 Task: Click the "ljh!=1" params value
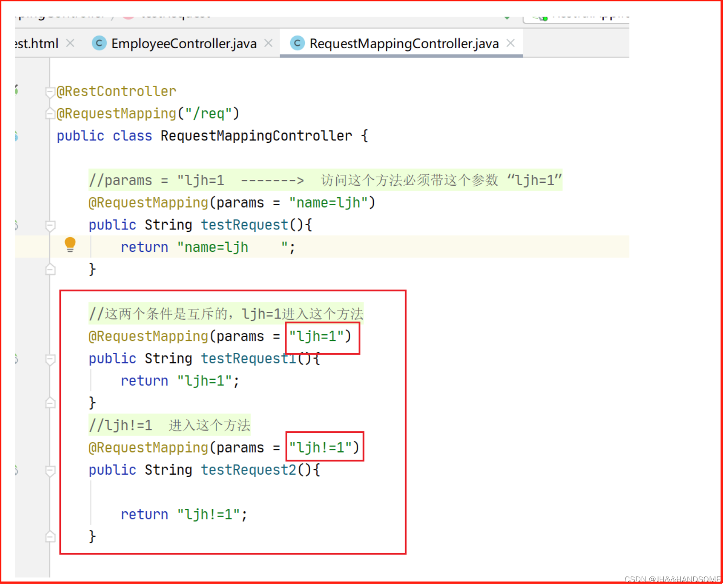[320, 448]
